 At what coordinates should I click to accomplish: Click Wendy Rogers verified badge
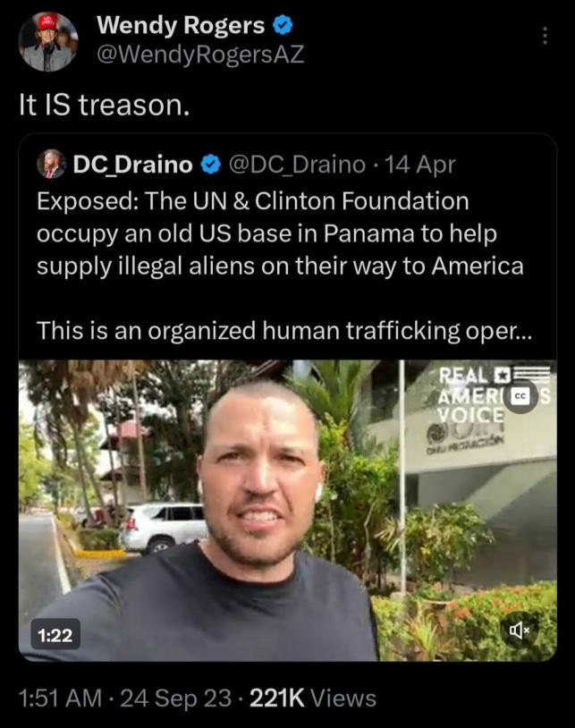tap(283, 25)
